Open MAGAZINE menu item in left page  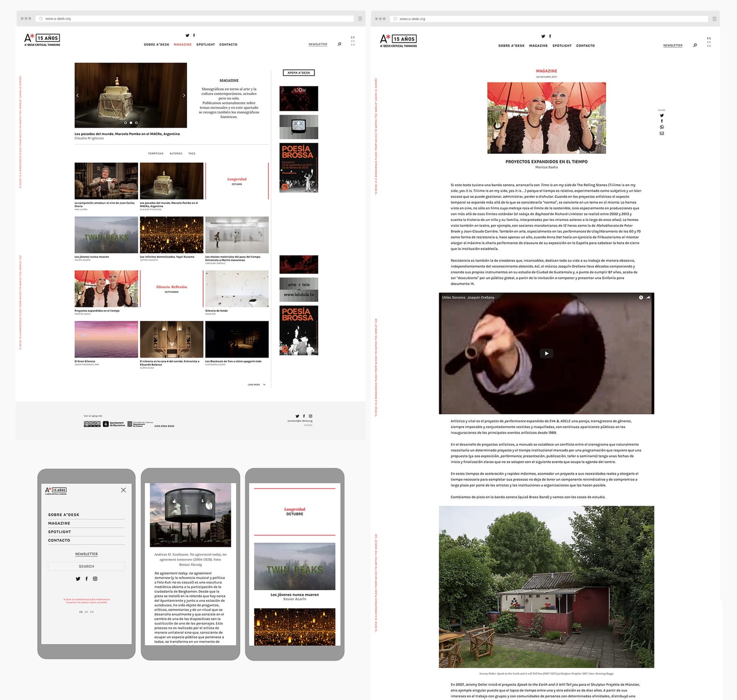tap(182, 45)
